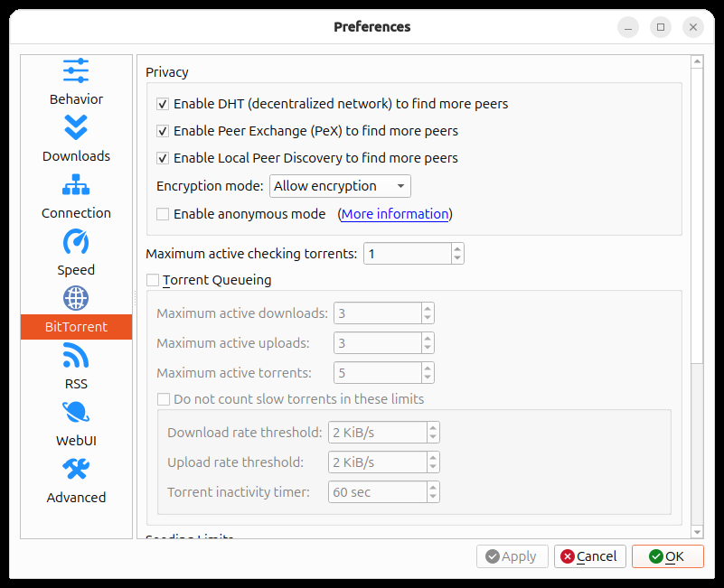The height and width of the screenshot is (588, 724).
Task: Open the RSS feed icon
Action: click(x=76, y=356)
